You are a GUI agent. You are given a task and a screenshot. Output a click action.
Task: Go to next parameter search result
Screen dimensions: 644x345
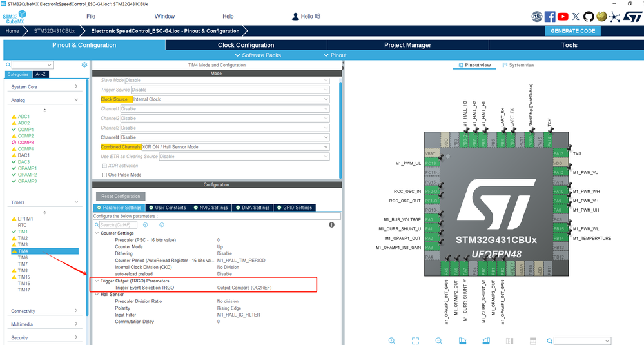click(162, 224)
